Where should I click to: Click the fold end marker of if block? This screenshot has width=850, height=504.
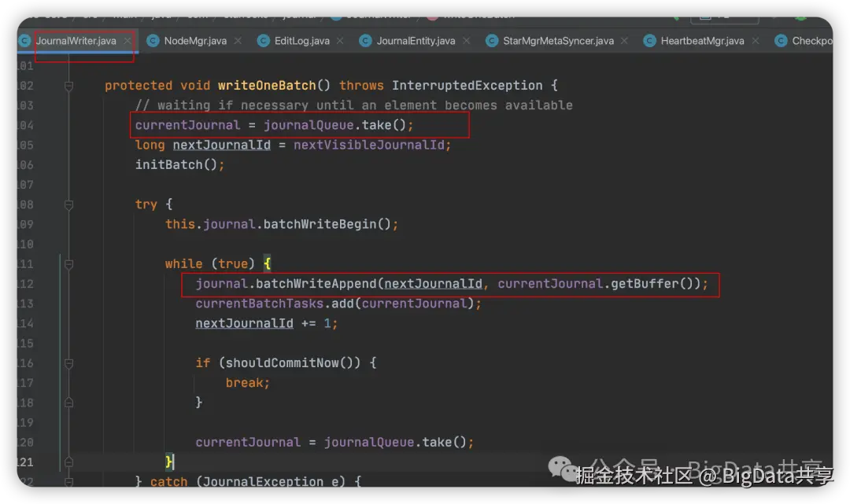tap(68, 403)
